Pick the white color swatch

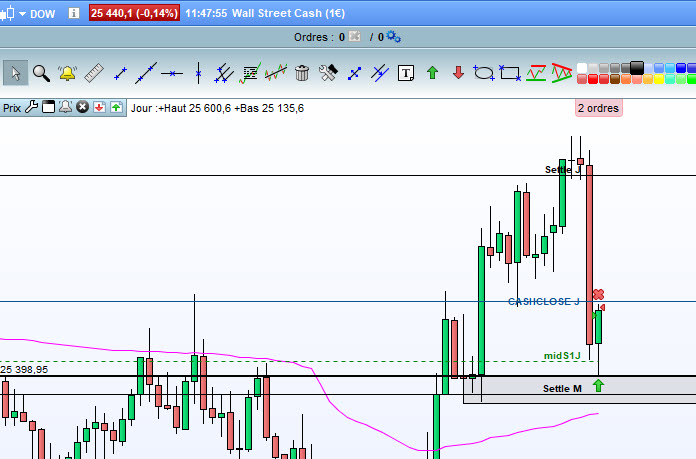582,68
